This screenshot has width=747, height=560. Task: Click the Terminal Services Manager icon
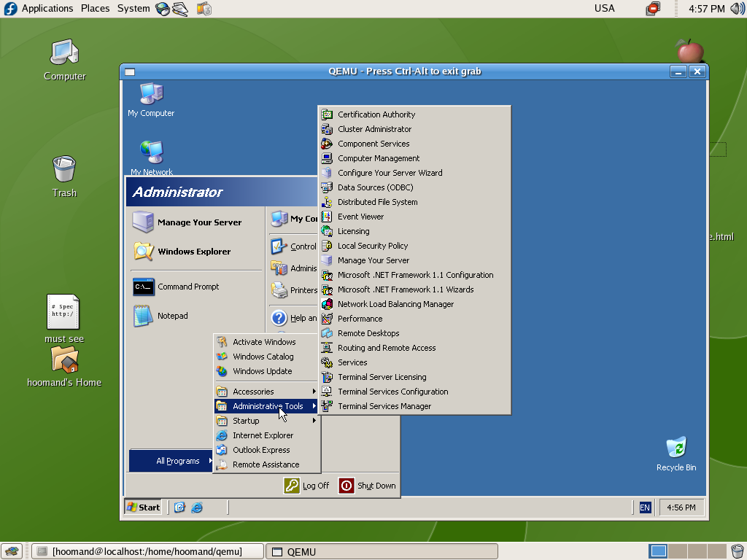(327, 406)
